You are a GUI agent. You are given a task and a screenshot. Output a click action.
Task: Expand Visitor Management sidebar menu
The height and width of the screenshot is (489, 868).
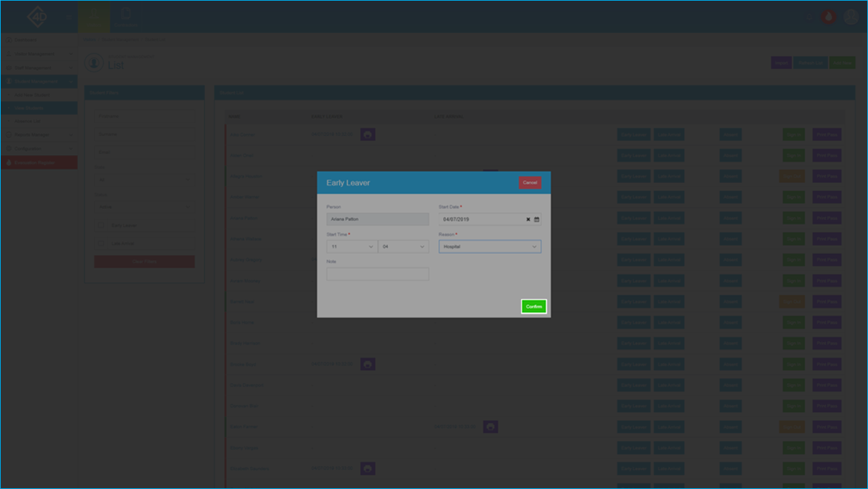coord(38,53)
